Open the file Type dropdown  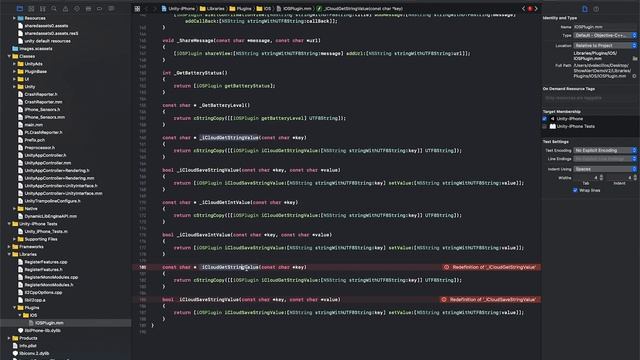coord(605,36)
